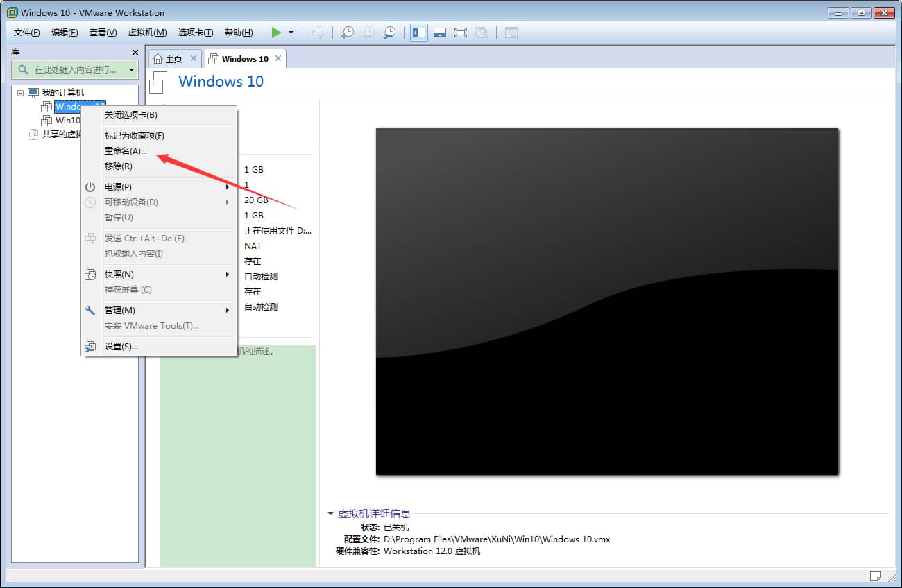Choose 关闭选项卡(B) from context menu
The height and width of the screenshot is (588, 902).
(160, 115)
